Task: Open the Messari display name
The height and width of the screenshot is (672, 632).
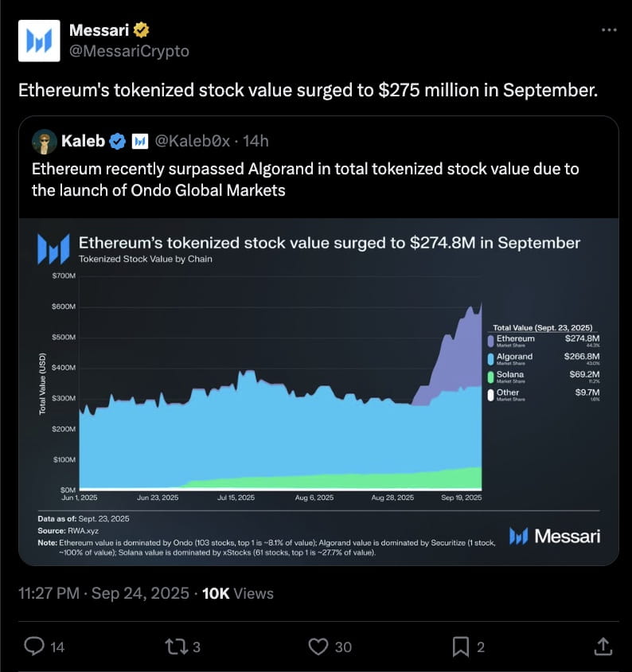Action: tap(99, 30)
